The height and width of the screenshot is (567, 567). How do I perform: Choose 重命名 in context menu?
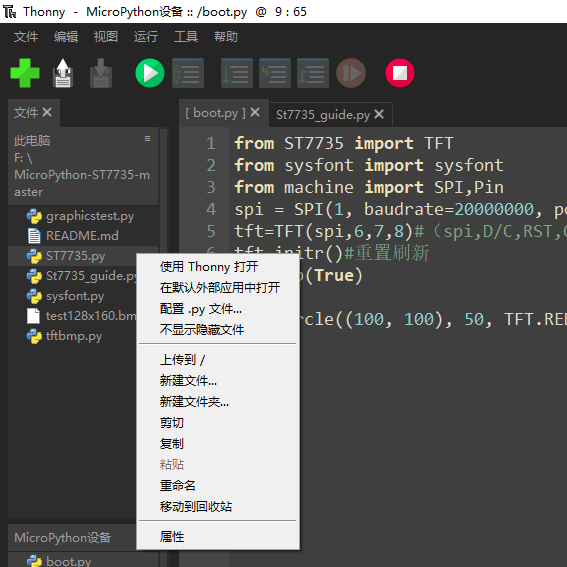tap(218, 486)
